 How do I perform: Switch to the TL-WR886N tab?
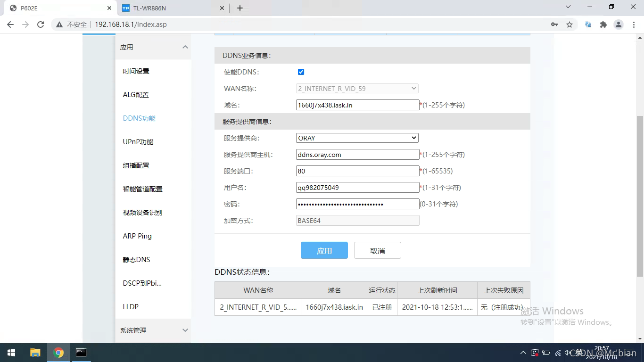(173, 8)
